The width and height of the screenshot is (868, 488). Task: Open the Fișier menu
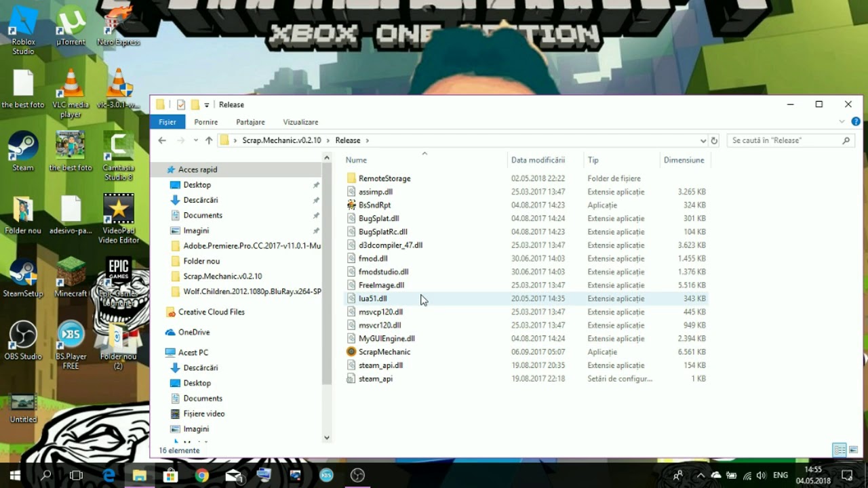[x=167, y=122]
